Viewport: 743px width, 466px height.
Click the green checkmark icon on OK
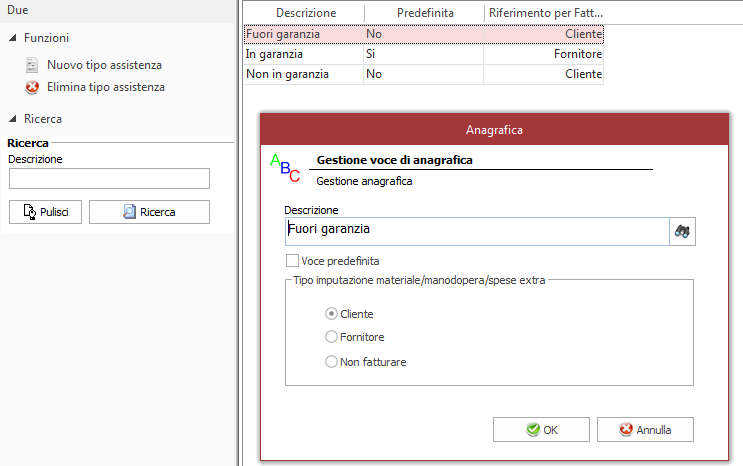point(533,429)
